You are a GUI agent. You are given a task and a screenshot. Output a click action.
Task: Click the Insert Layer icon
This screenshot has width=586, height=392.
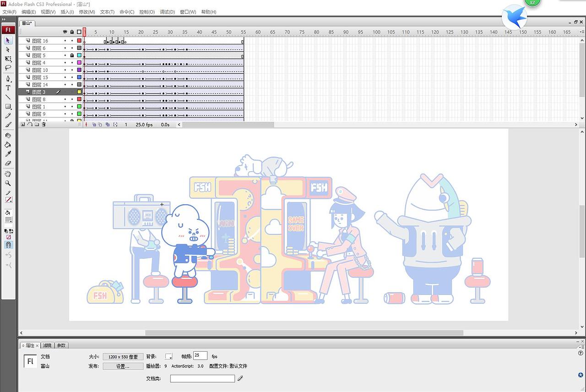tap(23, 124)
